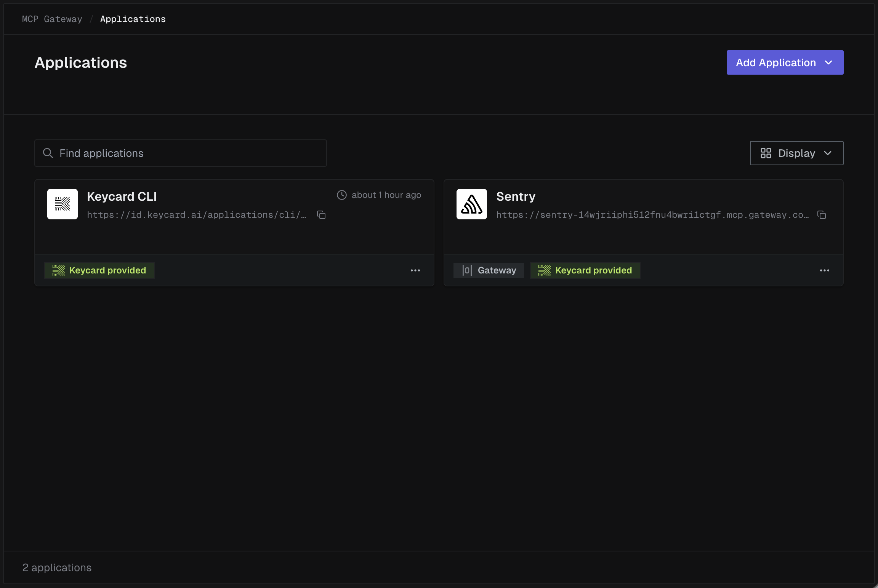Copy the Keycard CLI application URL
This screenshot has height=588, width=878.
pyautogui.click(x=321, y=215)
